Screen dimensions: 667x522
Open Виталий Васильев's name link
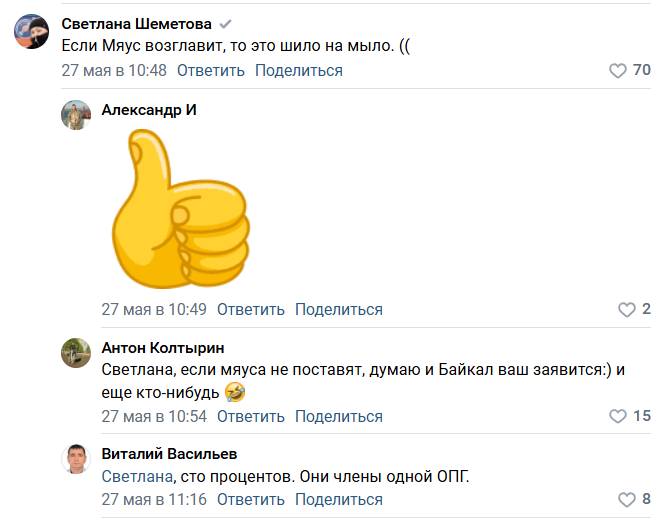click(x=169, y=454)
